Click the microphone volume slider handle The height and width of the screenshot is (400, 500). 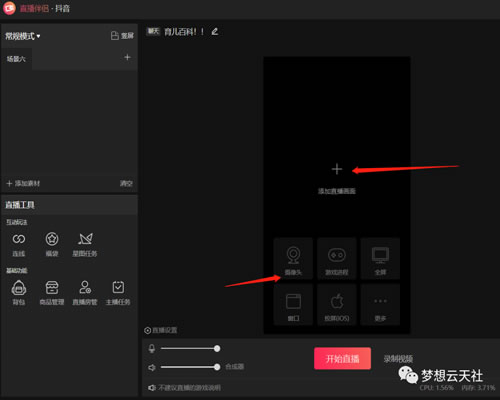click(x=217, y=349)
